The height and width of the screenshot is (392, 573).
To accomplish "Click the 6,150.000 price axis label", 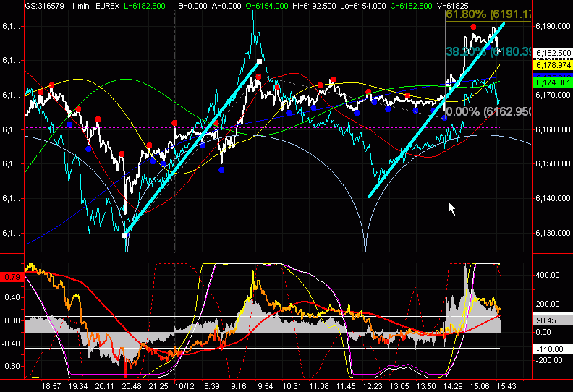I will (x=553, y=163).
